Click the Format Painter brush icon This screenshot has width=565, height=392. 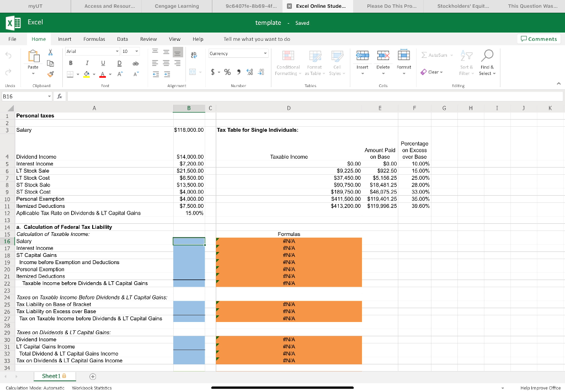(51, 74)
